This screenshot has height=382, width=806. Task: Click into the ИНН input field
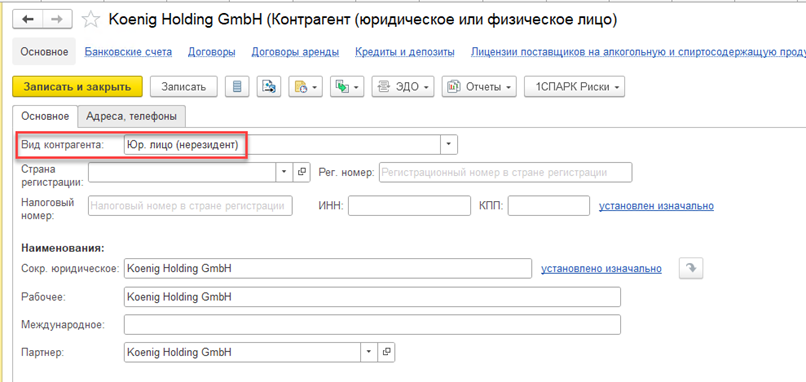click(x=410, y=206)
